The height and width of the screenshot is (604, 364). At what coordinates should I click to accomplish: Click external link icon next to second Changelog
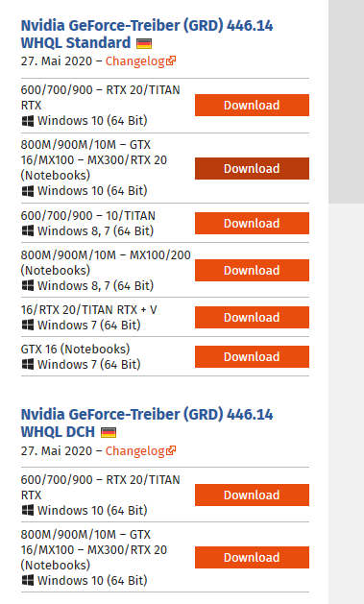(171, 450)
